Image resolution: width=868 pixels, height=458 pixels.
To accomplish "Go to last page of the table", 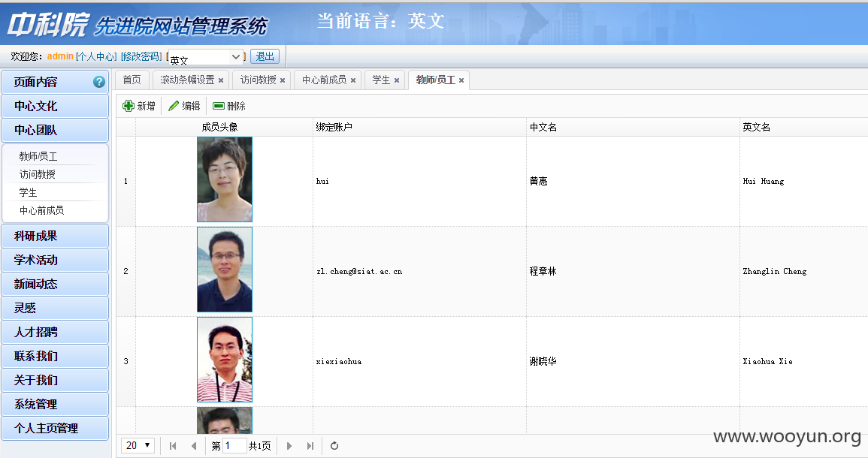I will click(x=310, y=446).
